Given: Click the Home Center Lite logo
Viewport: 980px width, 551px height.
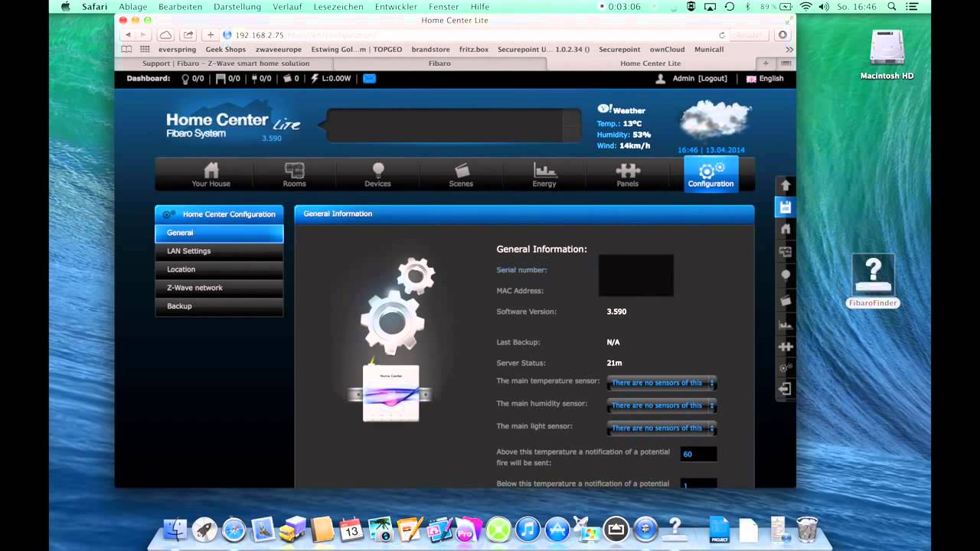Looking at the screenshot, I should 232,123.
